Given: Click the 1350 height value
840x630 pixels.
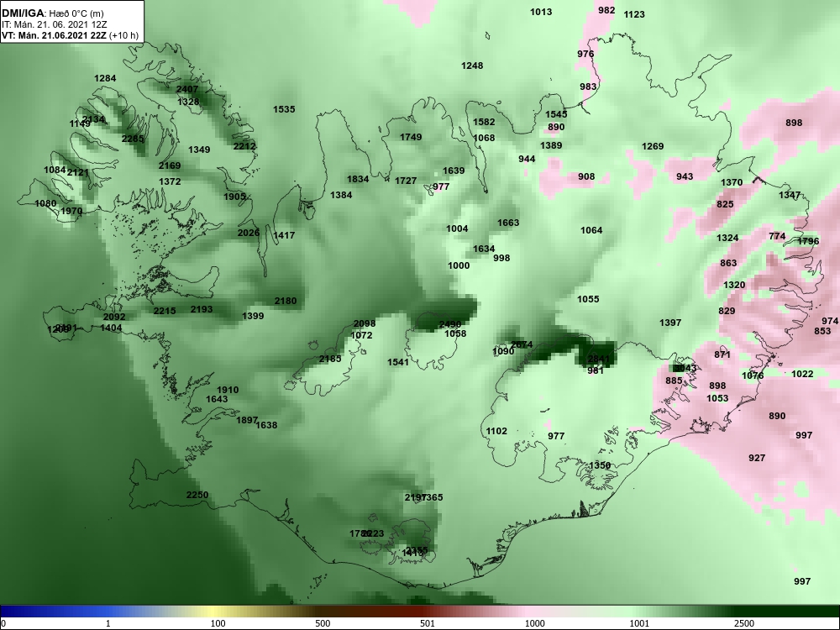Looking at the screenshot, I should coord(600,465).
